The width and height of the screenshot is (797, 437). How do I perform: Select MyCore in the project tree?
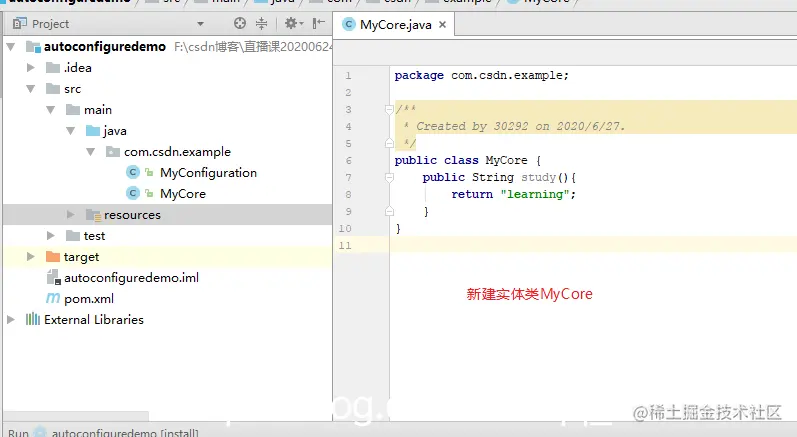[x=183, y=194]
